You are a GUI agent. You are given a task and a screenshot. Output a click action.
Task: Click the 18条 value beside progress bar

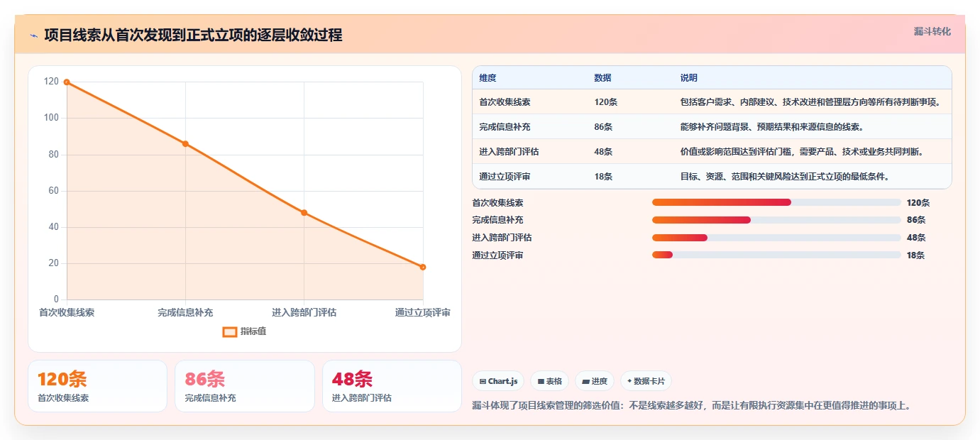pos(916,255)
